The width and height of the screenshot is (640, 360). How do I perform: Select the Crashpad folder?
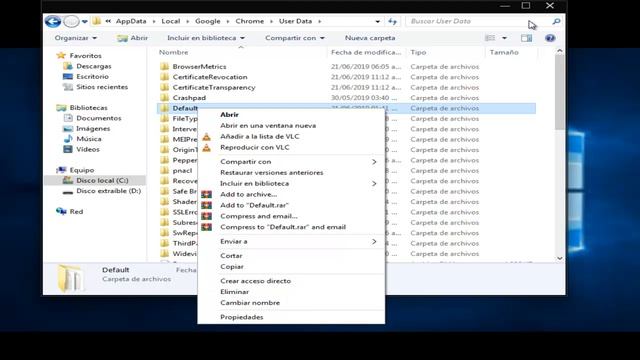(189, 98)
